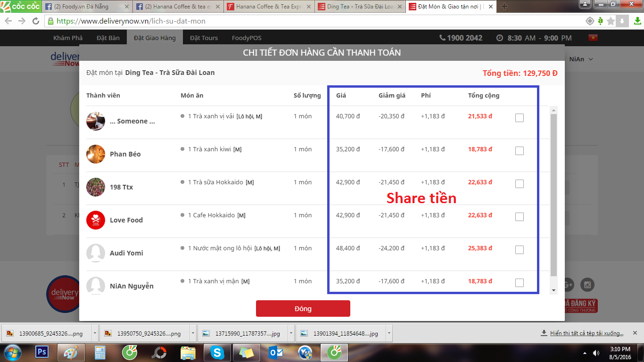Open Photoshop from the Windows taskbar
Screen dimensions: 644x362
42,352
